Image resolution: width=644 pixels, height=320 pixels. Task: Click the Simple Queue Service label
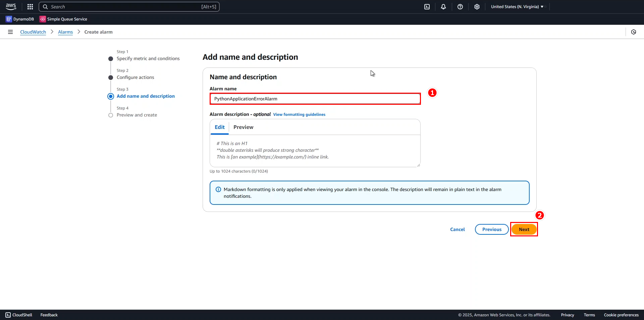click(67, 19)
